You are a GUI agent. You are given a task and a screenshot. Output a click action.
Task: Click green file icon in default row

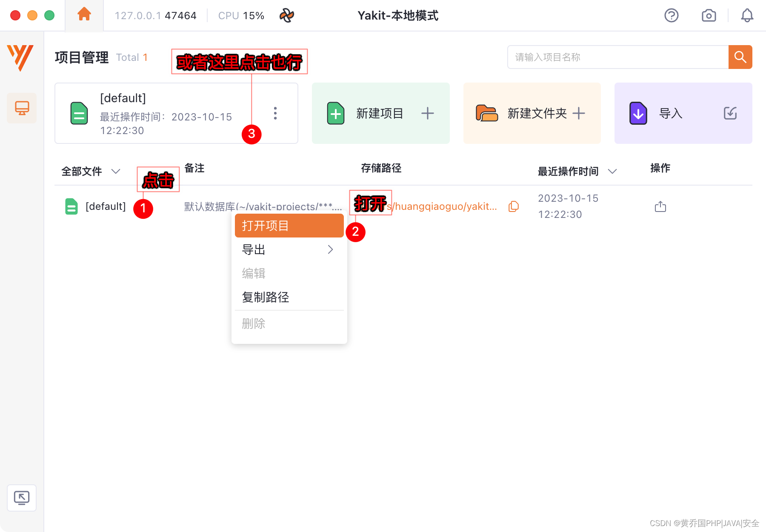(x=71, y=206)
